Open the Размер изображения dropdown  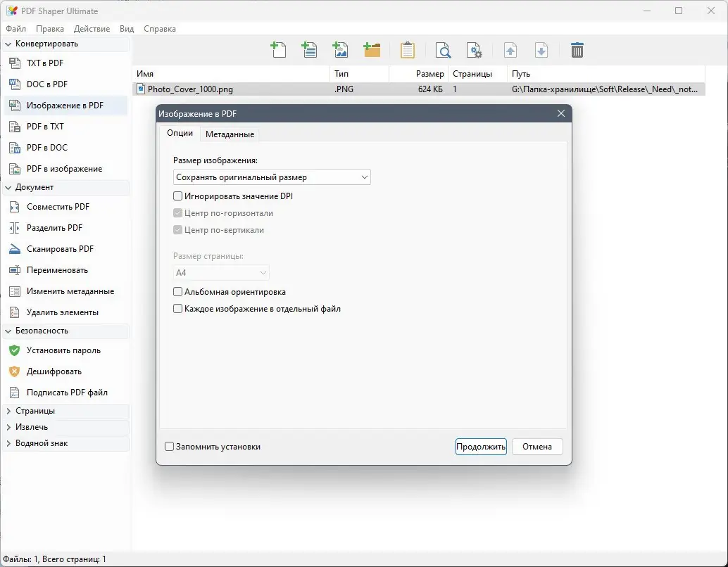pos(272,177)
